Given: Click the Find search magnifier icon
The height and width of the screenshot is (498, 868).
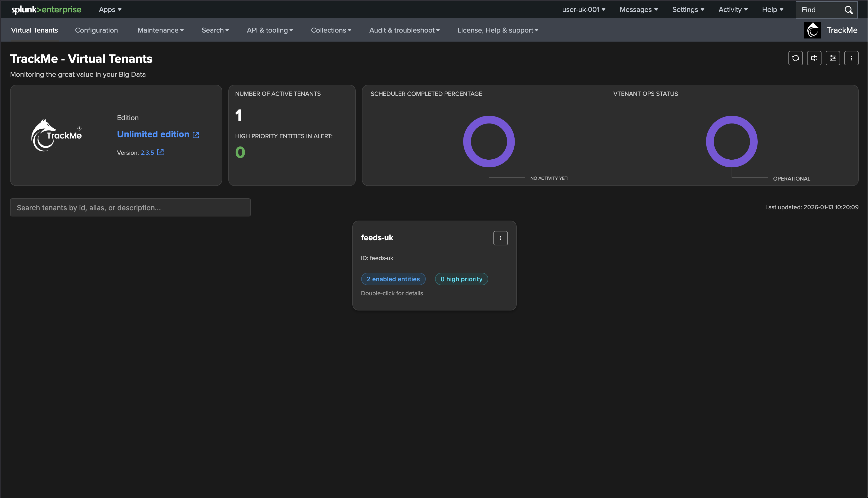Looking at the screenshot, I should pyautogui.click(x=849, y=10).
